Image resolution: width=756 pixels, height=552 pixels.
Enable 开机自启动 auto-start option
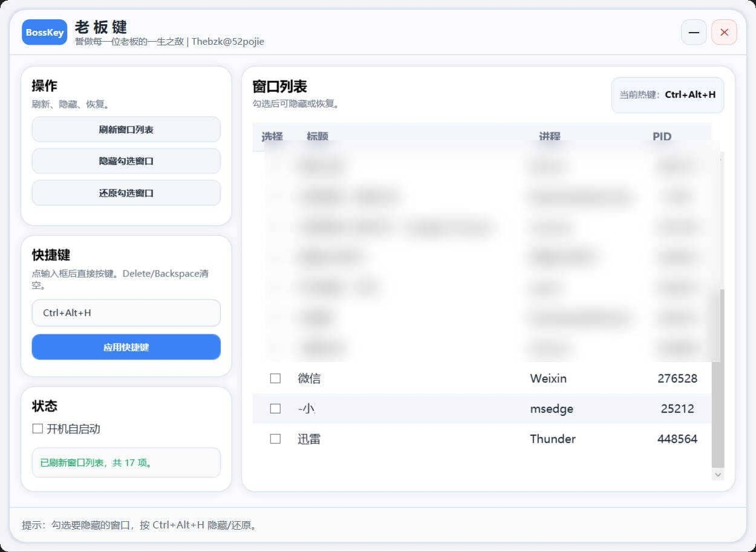(36, 428)
